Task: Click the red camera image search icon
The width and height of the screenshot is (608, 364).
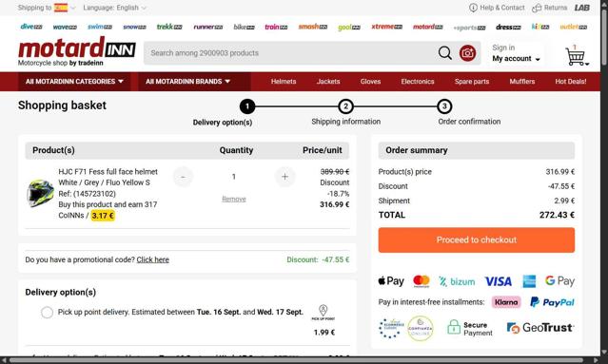Action: point(467,53)
